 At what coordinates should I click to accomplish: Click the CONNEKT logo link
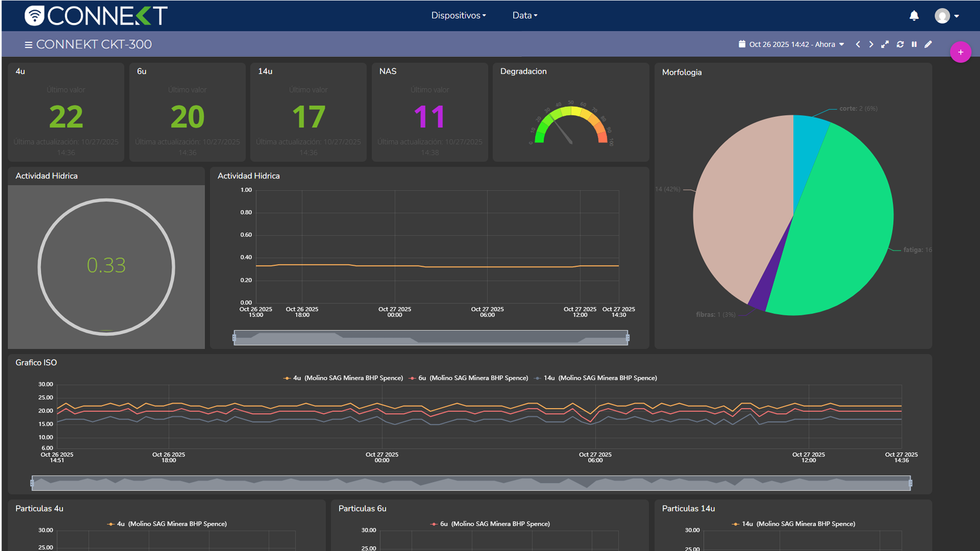click(x=96, y=16)
